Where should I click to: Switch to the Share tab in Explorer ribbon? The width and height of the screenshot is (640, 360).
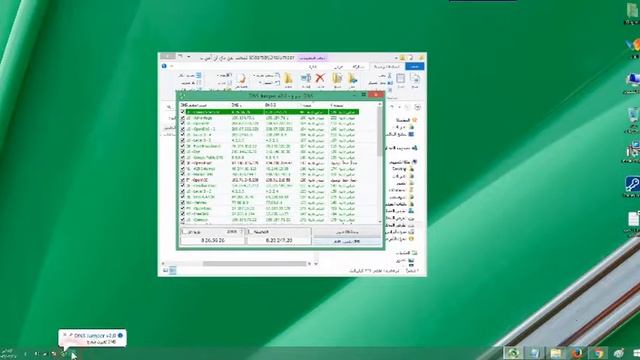358,66
